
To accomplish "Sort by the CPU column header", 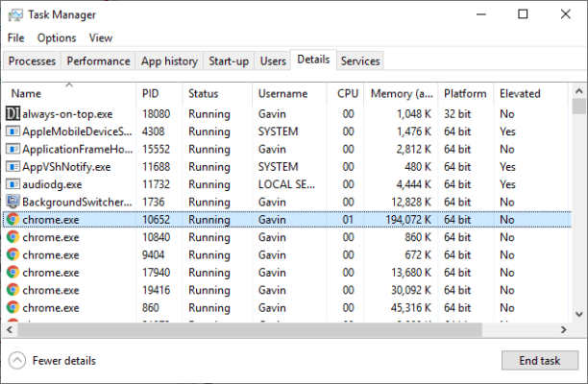I will tap(347, 94).
